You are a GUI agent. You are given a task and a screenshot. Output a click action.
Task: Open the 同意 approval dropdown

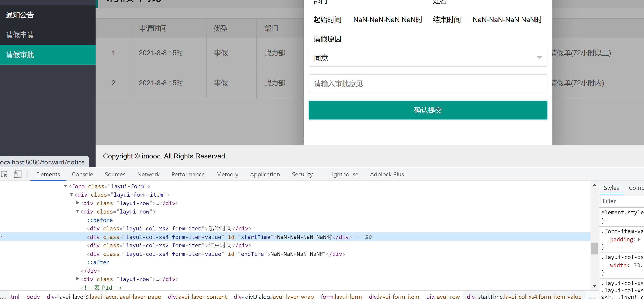[x=428, y=57]
